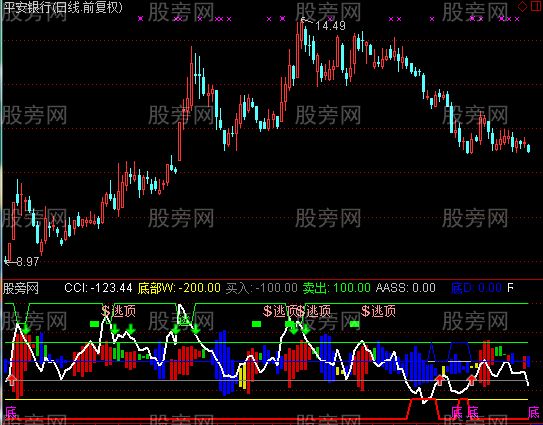Click the red split-window square icon at top-right
The width and height of the screenshot is (543, 425).
(x=535, y=6)
